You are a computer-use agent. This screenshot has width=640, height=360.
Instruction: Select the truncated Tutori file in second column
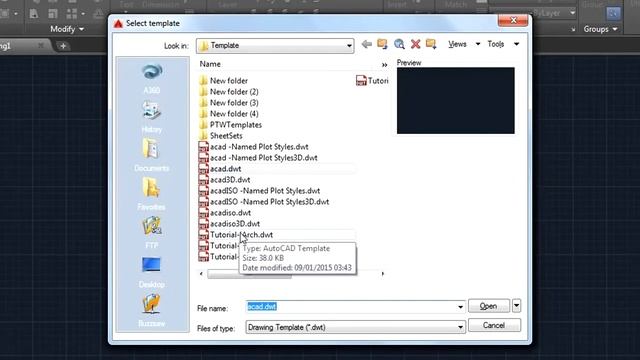click(x=372, y=81)
